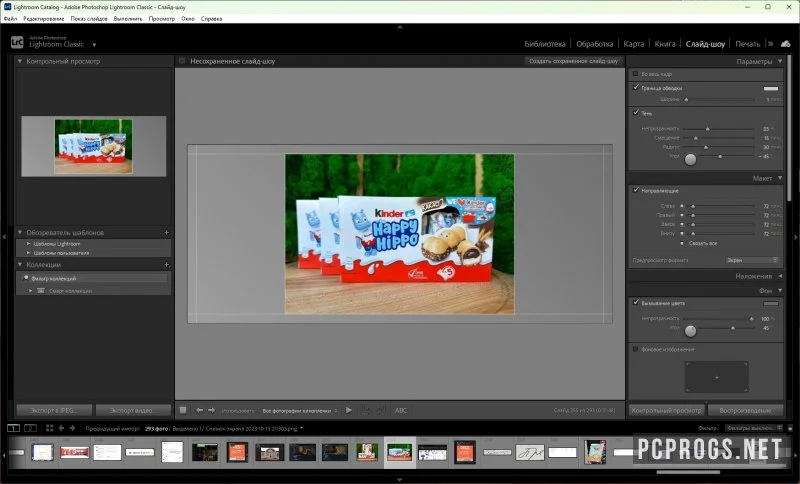Open the 'Файл' menu
This screenshot has height=484, width=800.
(10, 18)
